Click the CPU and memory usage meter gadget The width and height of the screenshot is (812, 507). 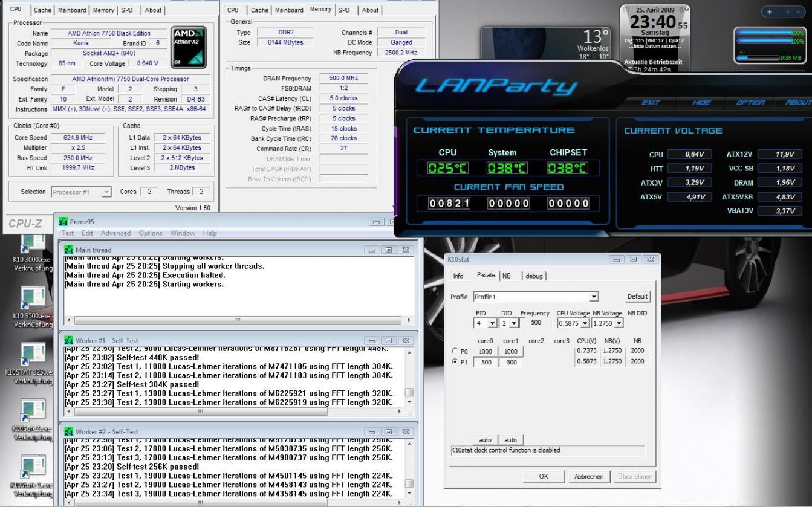770,47
